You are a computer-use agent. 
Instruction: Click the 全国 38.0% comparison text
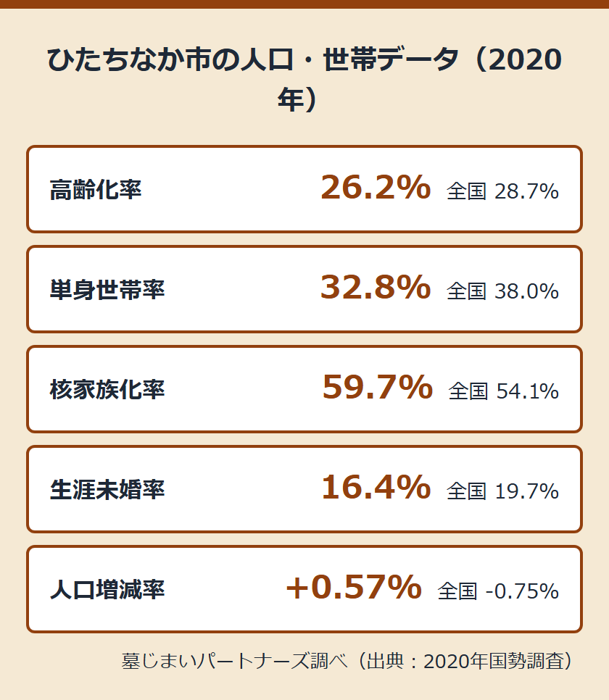(x=502, y=291)
